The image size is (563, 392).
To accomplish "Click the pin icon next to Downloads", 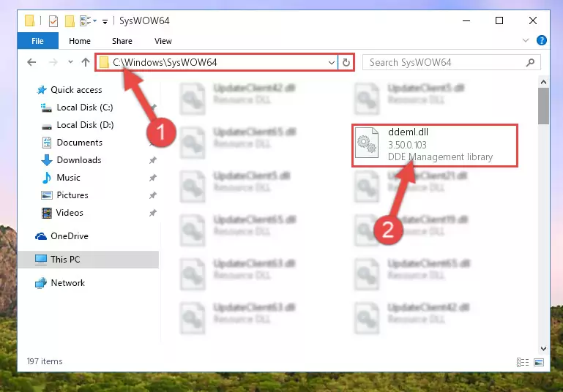I will click(153, 160).
